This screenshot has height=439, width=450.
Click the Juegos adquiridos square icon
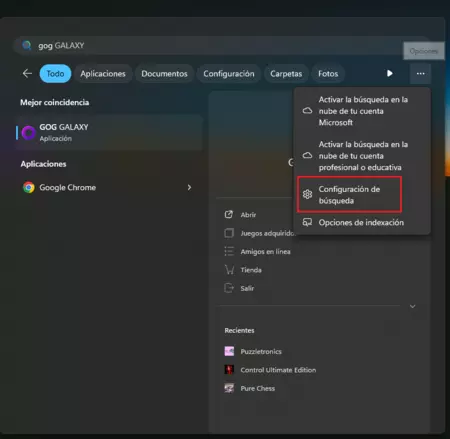[x=229, y=233]
